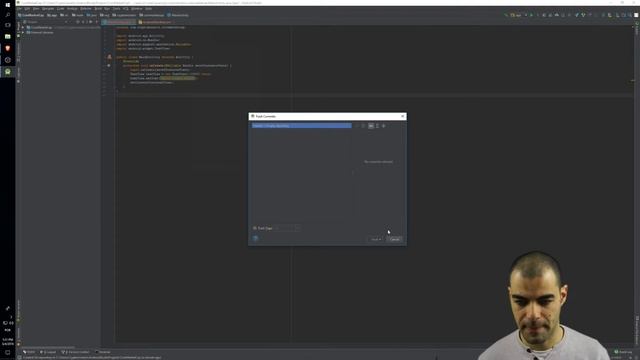Open the Windows Start menu
Viewport: 640px width, 360px height.
[x=7, y=4]
